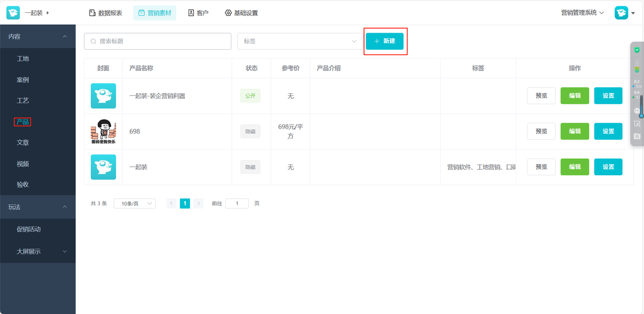
Task: Click the 前往 page number input field
Action: click(237, 204)
